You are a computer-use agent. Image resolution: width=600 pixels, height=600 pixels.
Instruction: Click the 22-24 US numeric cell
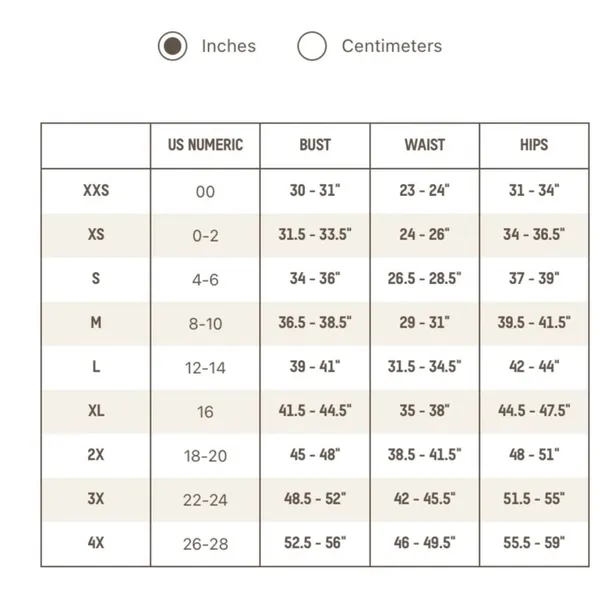point(205,500)
